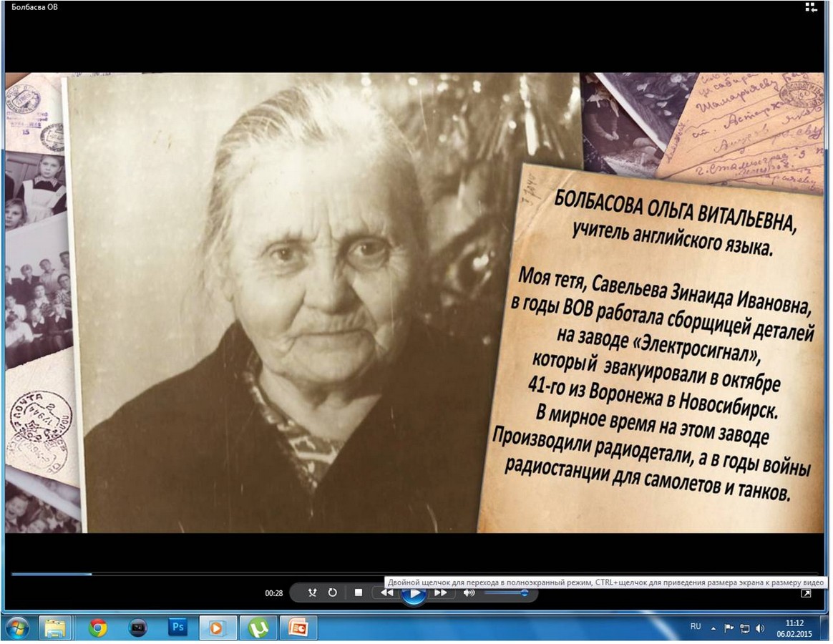This screenshot has height=644, width=833.
Task: Click the fast forward next button
Action: (441, 592)
